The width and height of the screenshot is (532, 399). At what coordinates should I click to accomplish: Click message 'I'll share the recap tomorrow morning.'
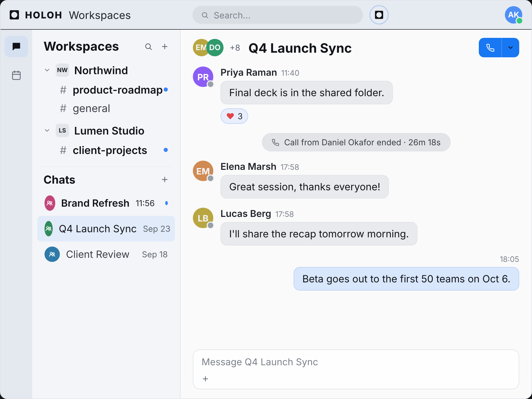pos(319,234)
